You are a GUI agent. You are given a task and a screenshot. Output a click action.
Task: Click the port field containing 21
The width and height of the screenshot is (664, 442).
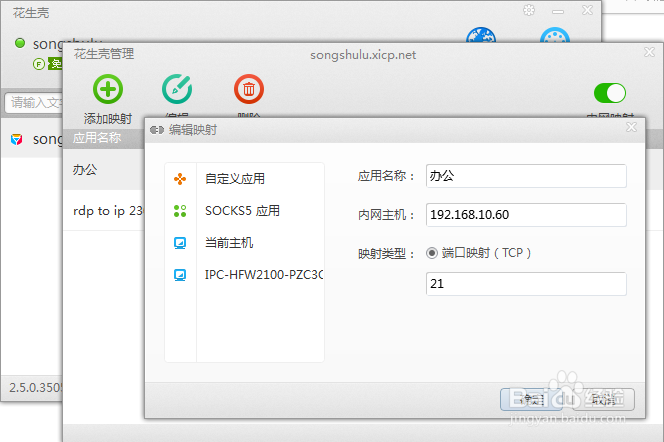pyautogui.click(x=526, y=284)
